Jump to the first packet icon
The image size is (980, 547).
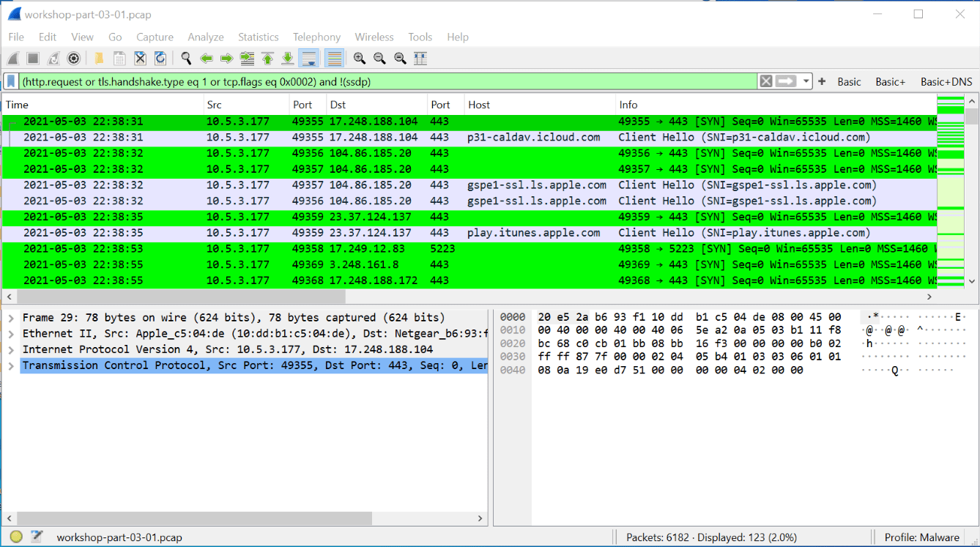tap(267, 59)
